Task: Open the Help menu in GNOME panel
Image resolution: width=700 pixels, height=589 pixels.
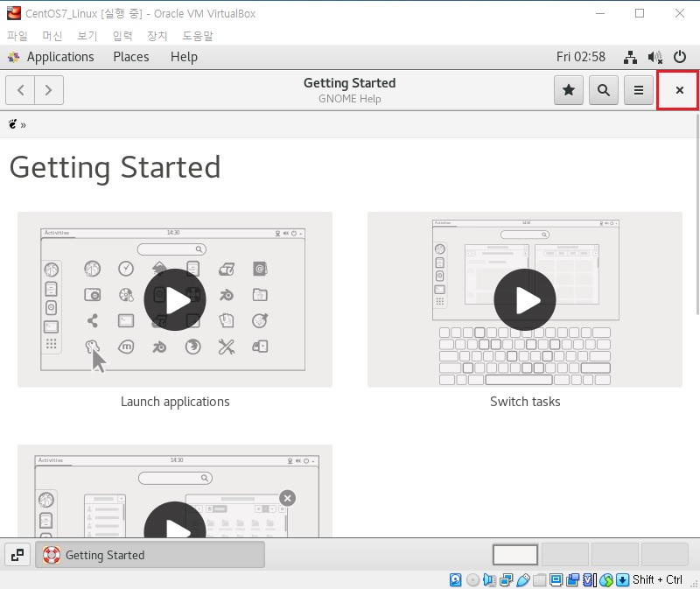Action: 184,57
